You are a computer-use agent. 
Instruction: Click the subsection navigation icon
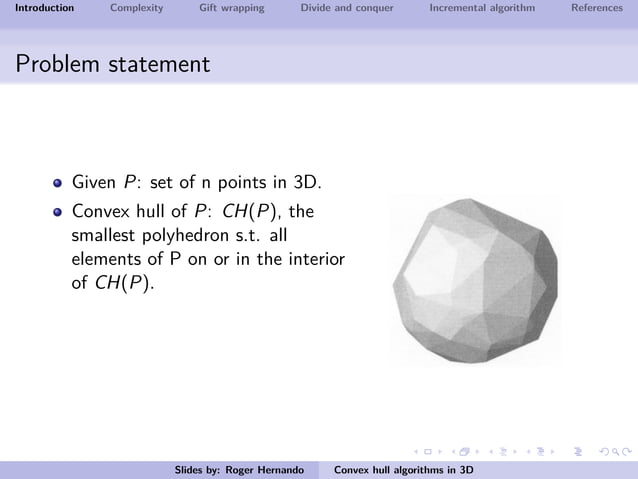503,452
